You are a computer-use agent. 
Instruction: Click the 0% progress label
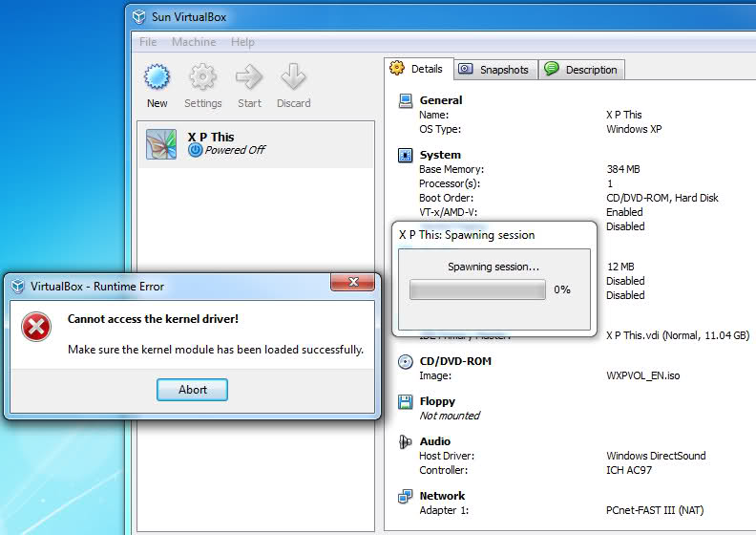(x=562, y=289)
